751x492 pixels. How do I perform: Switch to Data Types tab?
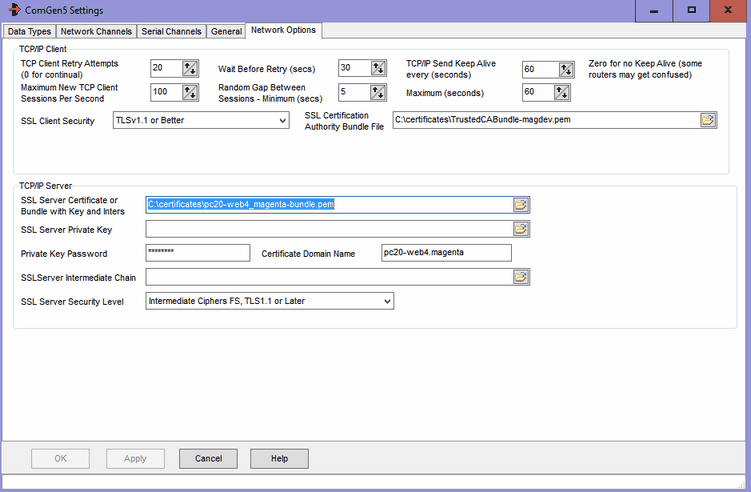click(x=30, y=32)
